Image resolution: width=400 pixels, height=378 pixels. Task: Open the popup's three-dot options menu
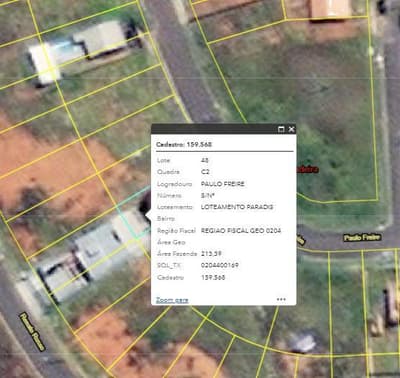click(281, 299)
